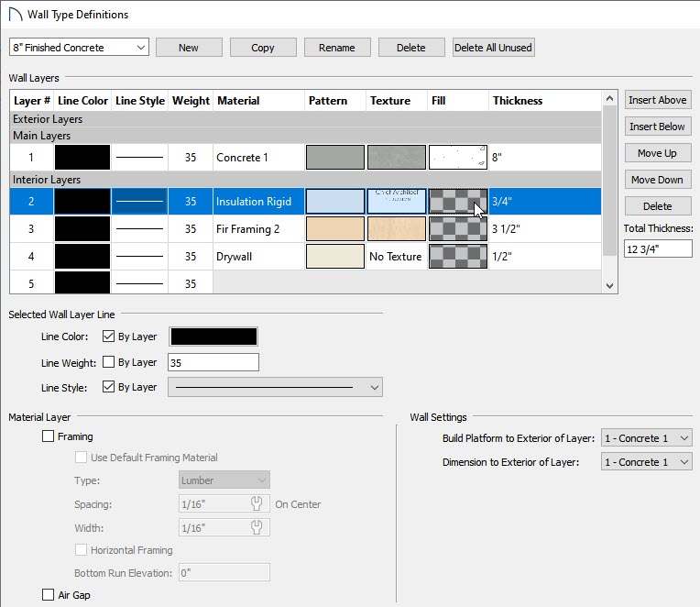Viewport: 700px width, 607px height.
Task: Click the Total Thickness field showing 12 3/4"
Action: tap(658, 248)
